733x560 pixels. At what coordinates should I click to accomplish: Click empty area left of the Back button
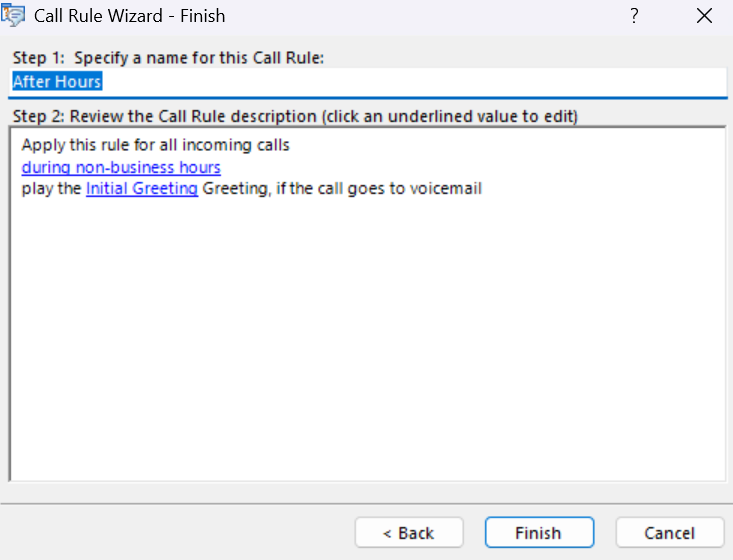click(180, 532)
